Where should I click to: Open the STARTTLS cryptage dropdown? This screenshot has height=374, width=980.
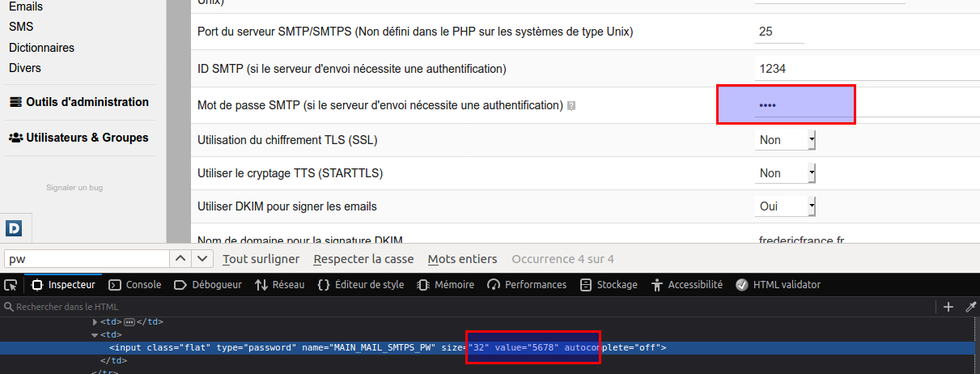point(785,173)
